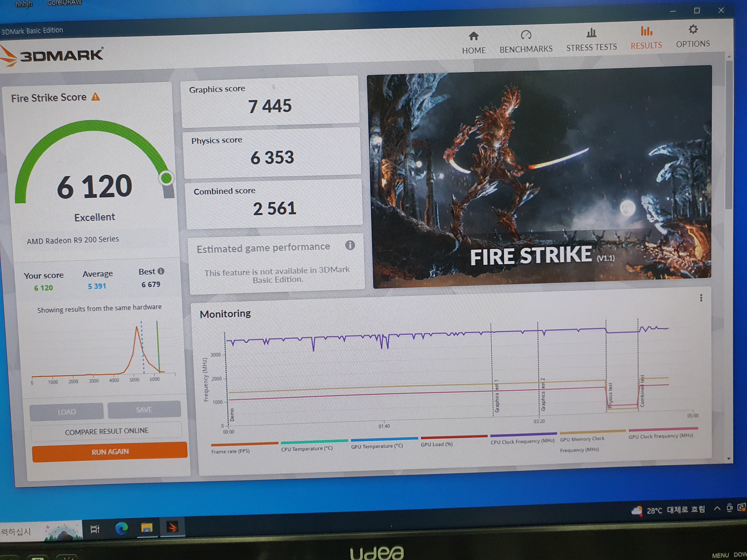Click the weather widget showing 28°C

click(668, 510)
